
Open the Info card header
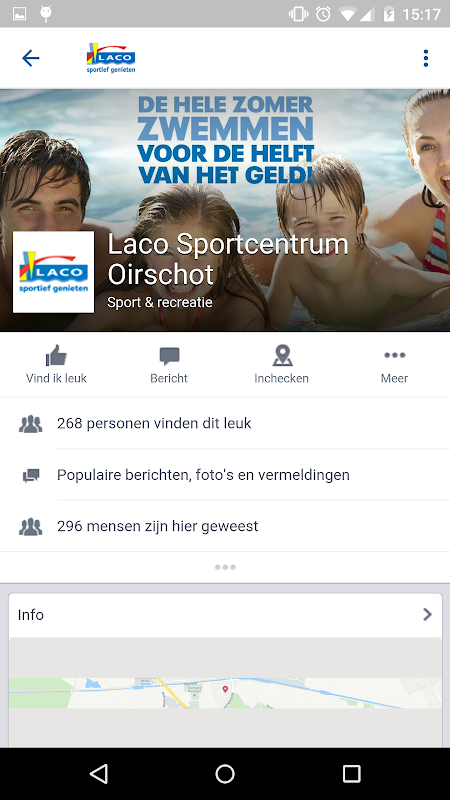coord(225,615)
